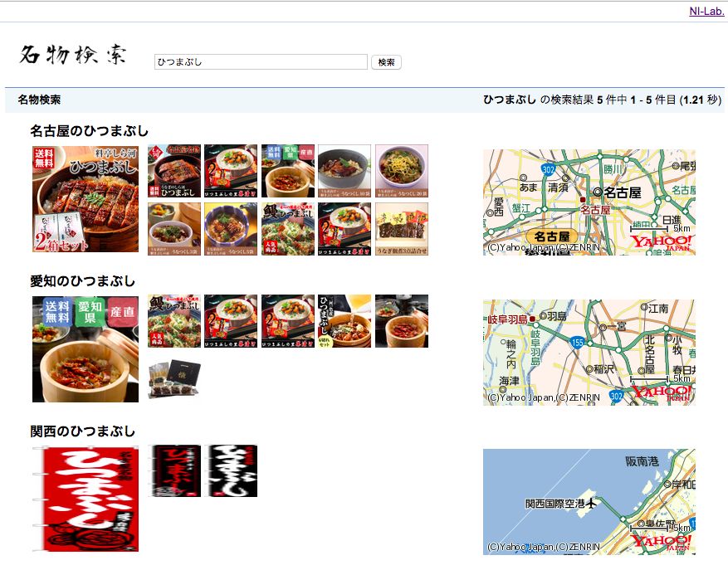Open 送料無料 愛知県 産直 small thumbnail in Nagoya row

[x=288, y=171]
